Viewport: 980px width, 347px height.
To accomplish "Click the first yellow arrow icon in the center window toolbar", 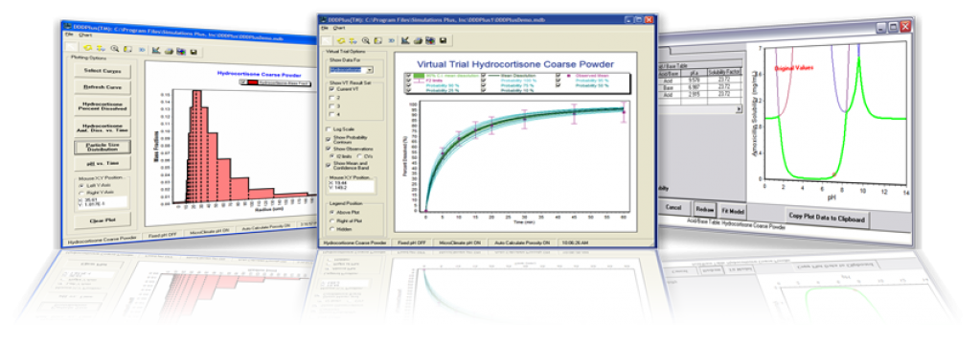I will (x=341, y=40).
